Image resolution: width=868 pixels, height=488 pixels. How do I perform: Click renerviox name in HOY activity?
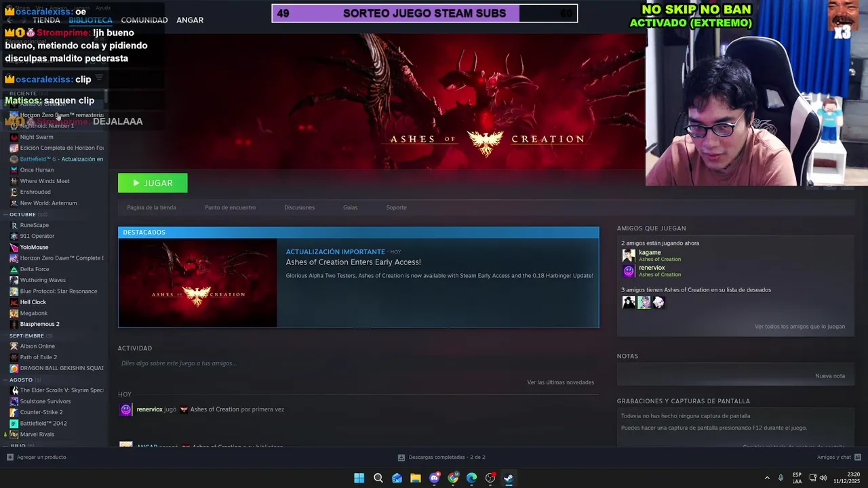tap(149, 409)
